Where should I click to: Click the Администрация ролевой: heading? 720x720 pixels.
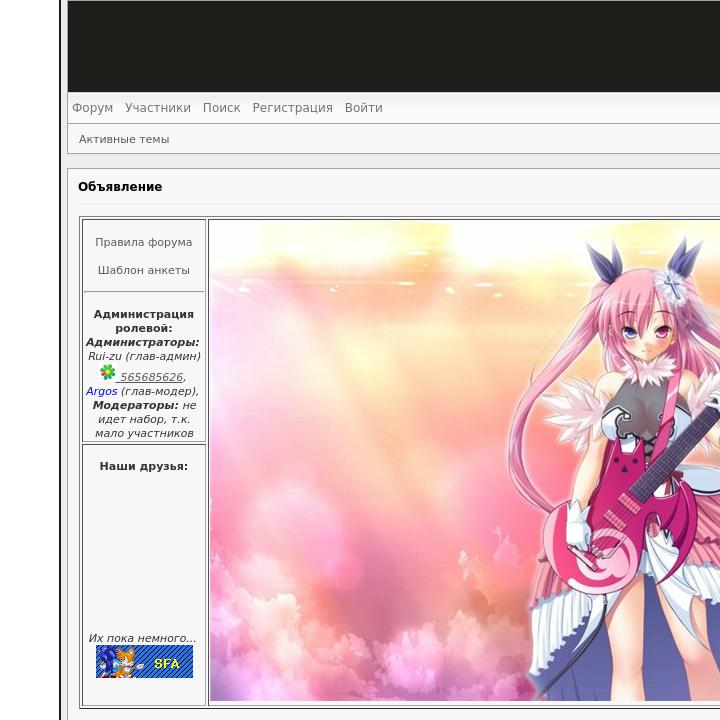[144, 321]
